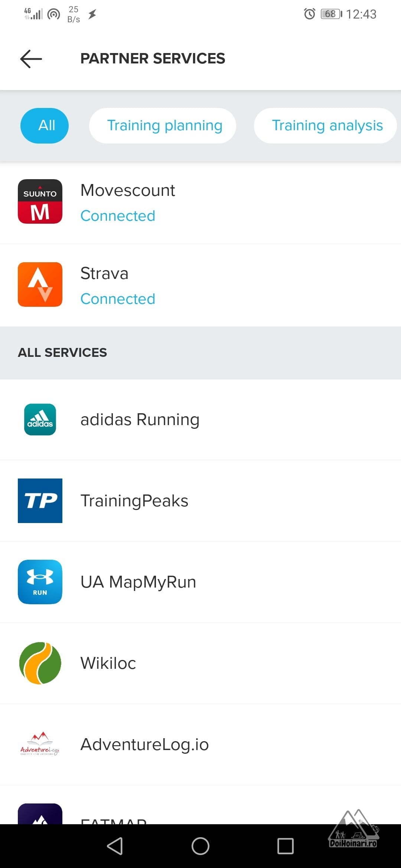This screenshot has height=868, width=401.
Task: Open Strava Connected status link
Action: (118, 299)
